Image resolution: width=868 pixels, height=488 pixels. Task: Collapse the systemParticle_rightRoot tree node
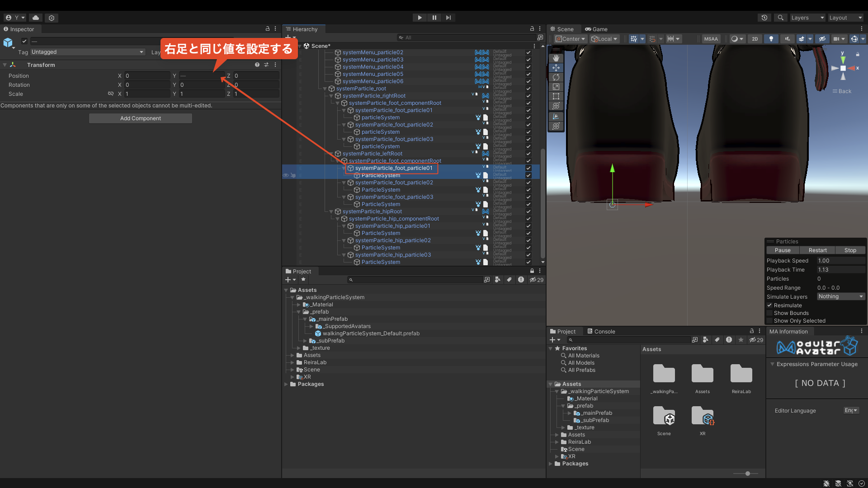[x=331, y=96]
